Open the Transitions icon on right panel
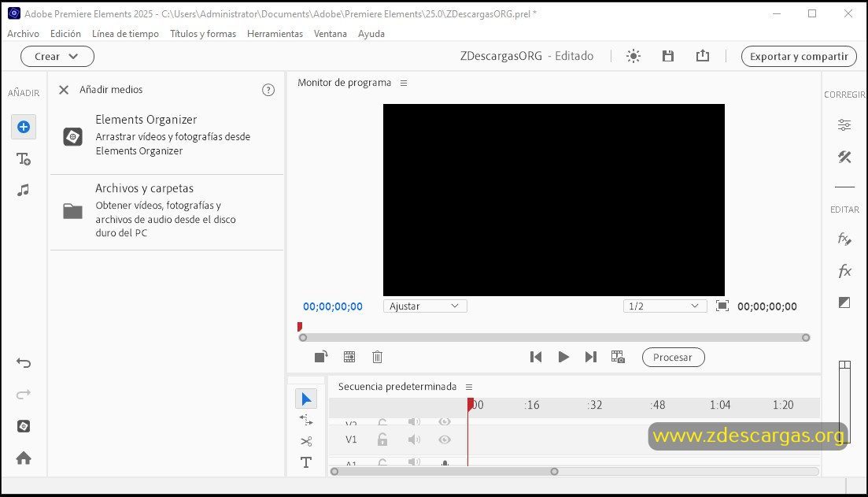 point(844,302)
